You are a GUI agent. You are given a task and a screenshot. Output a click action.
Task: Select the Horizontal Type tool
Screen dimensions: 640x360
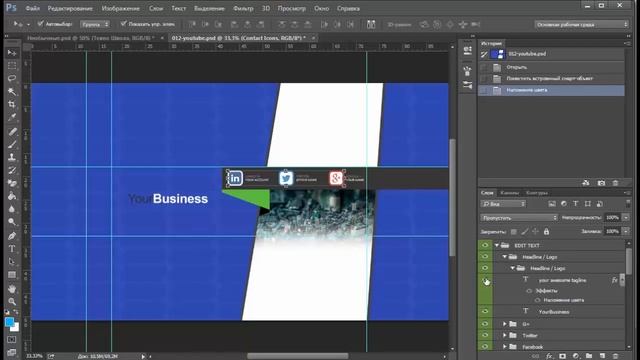[12, 249]
